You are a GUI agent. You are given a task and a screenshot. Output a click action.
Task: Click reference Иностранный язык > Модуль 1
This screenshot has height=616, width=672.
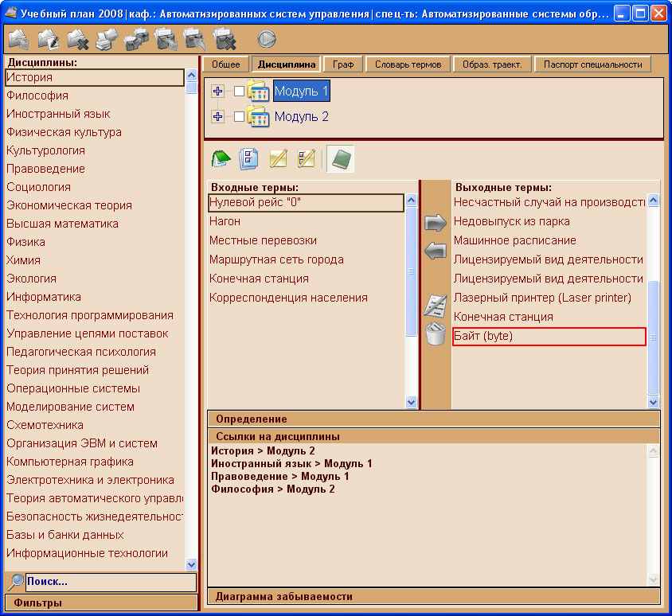pos(291,464)
